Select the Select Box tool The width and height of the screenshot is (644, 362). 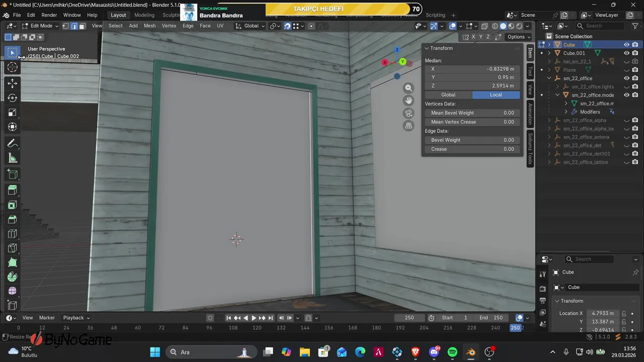coord(13,52)
